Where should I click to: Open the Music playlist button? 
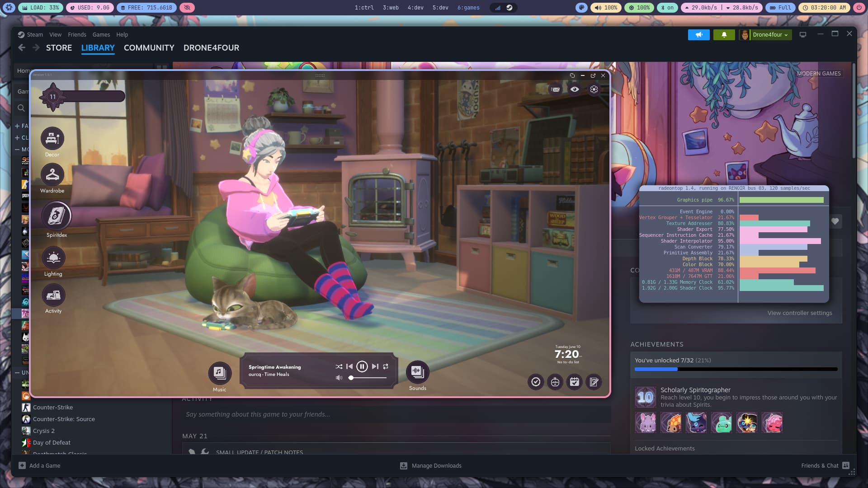coord(220,372)
